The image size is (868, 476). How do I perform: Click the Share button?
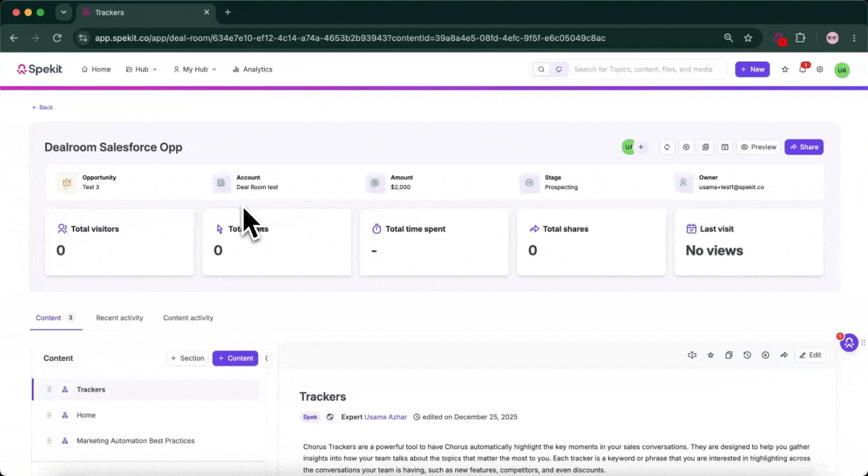pyautogui.click(x=804, y=147)
